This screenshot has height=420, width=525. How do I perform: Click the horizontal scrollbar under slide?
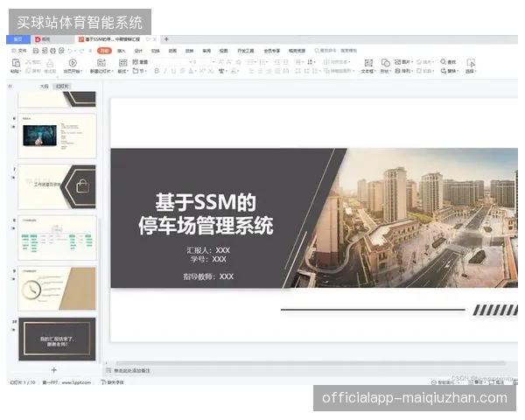click(x=311, y=363)
